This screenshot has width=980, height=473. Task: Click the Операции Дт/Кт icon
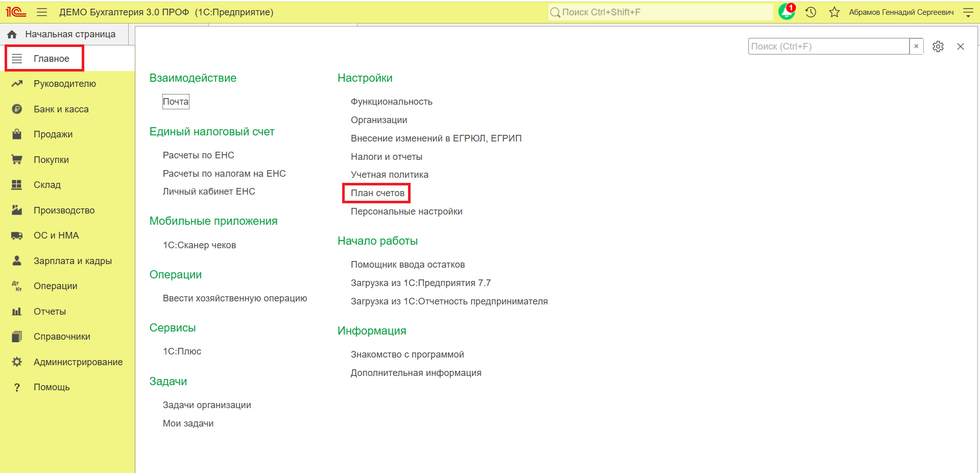tap(17, 286)
